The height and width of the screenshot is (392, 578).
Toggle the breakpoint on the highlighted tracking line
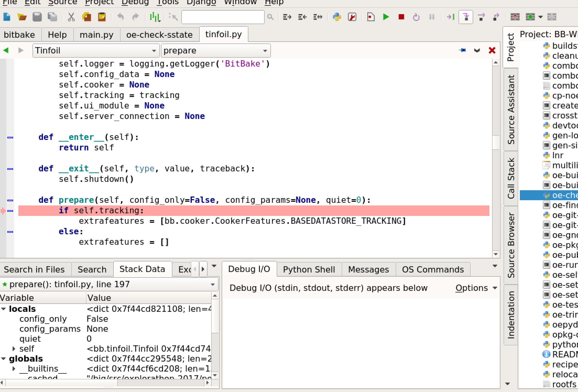[3, 211]
